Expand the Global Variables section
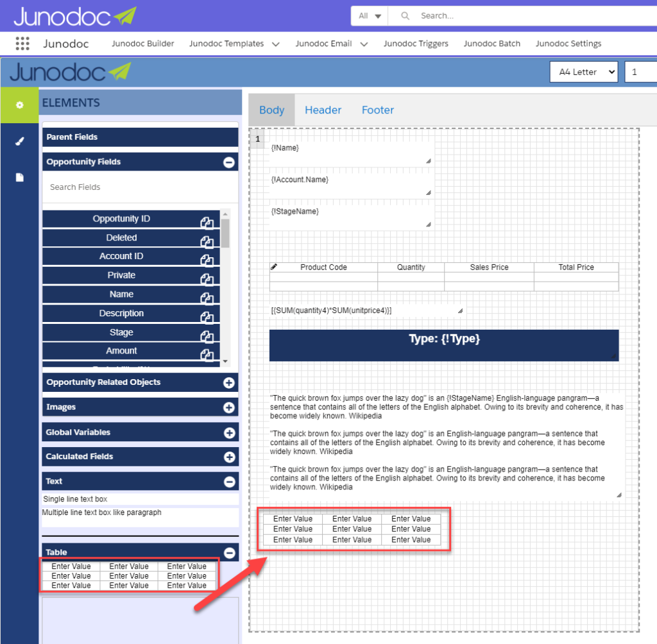Viewport: 657px width, 644px height. [x=229, y=433]
